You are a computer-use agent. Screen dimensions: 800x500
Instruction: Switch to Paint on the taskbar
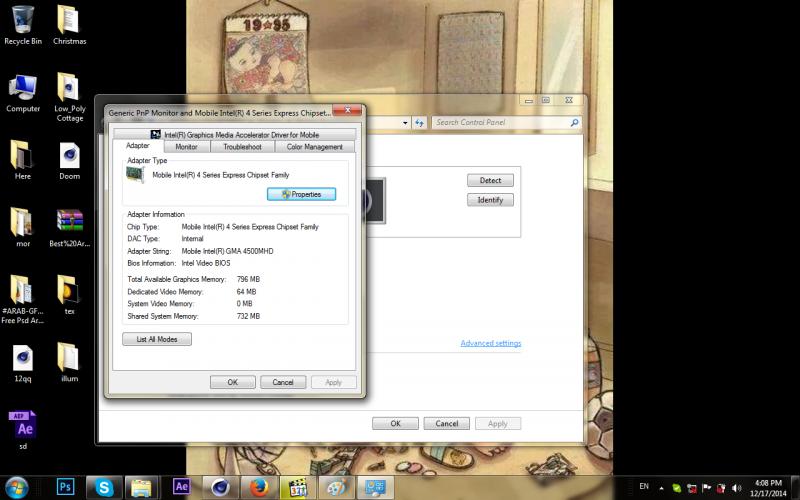336,487
